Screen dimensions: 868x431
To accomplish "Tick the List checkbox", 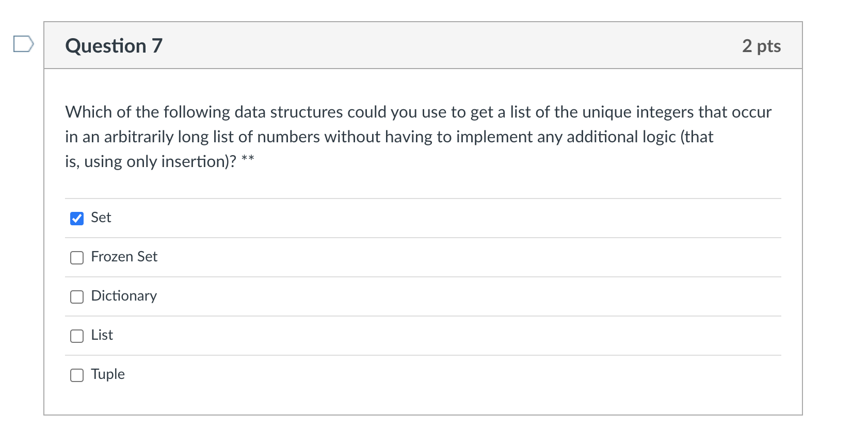I will tap(77, 336).
